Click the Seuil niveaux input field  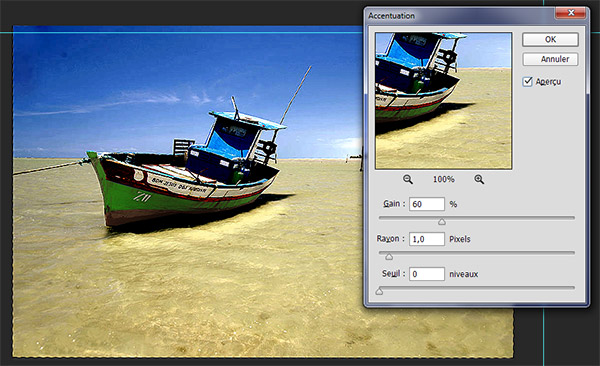(x=427, y=274)
